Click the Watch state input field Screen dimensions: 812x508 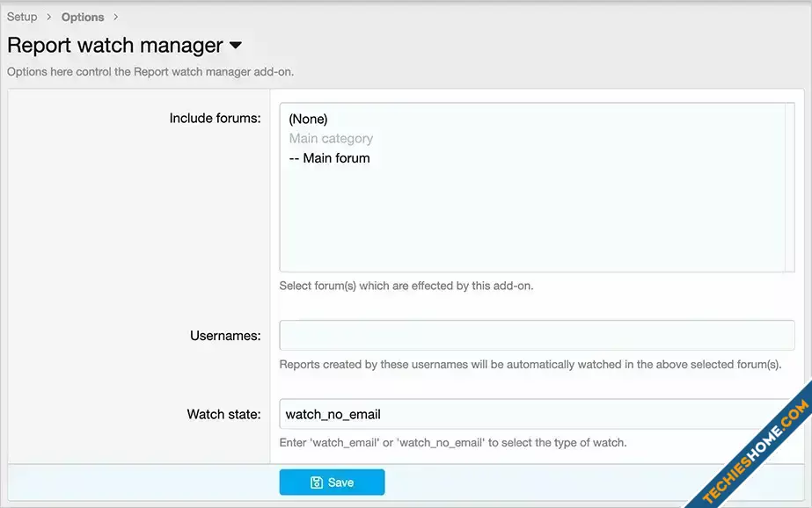[537, 414]
